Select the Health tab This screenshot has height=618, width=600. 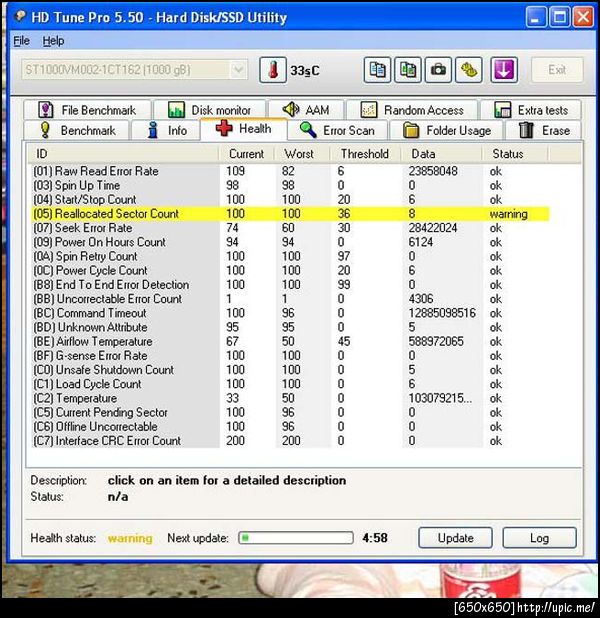(244, 129)
